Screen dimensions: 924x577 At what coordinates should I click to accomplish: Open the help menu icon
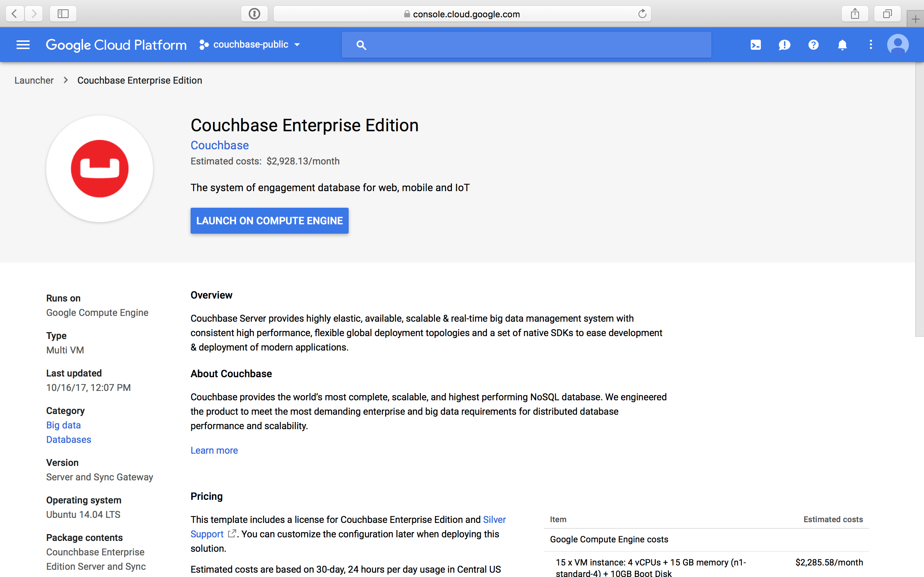(x=813, y=45)
